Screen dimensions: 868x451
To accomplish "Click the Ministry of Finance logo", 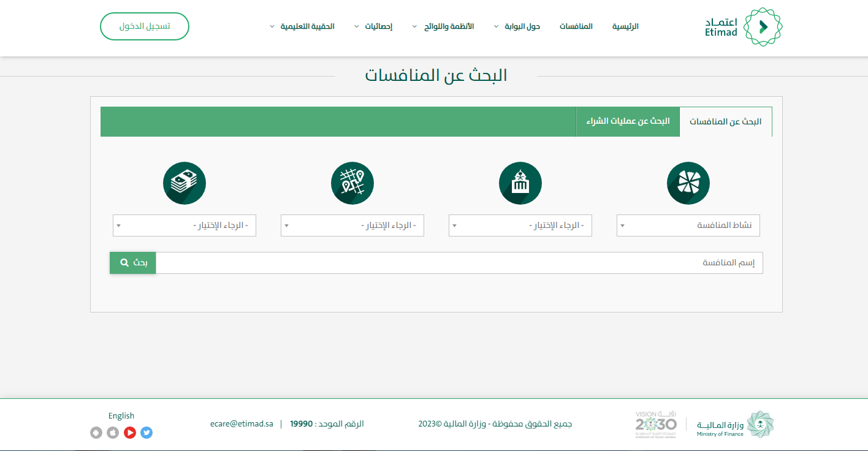I will [x=735, y=424].
